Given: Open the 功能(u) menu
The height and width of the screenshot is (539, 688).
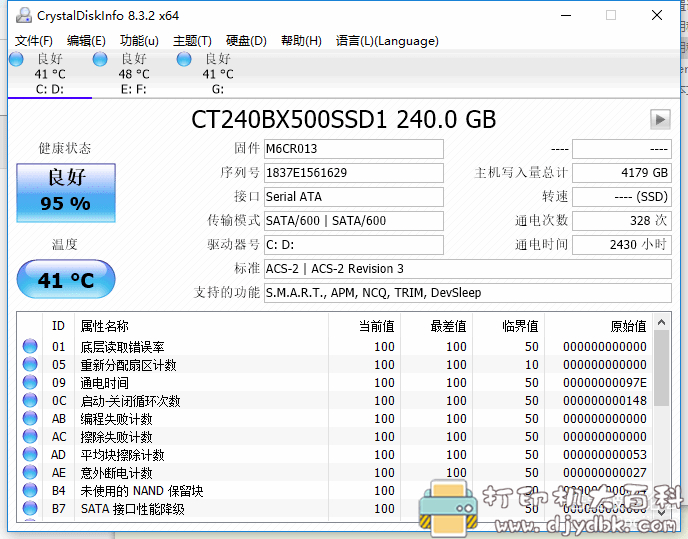Looking at the screenshot, I should pyautogui.click(x=139, y=41).
